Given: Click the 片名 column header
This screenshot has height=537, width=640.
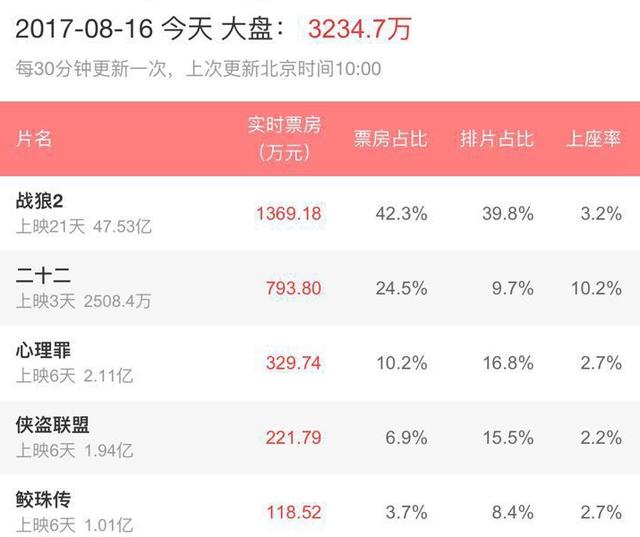Looking at the screenshot, I should coord(34,139).
